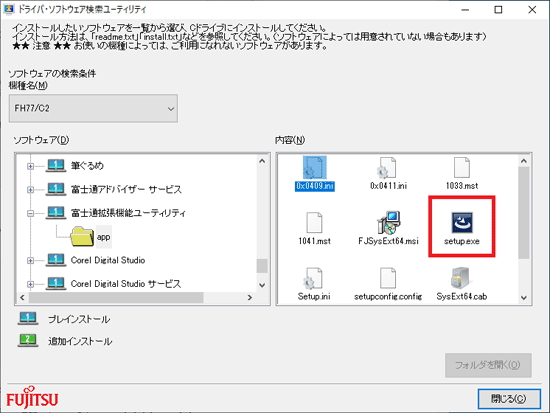Image resolution: width=550 pixels, height=413 pixels.
Task: Click the SysExt64.cab file name
Action: coord(462,297)
